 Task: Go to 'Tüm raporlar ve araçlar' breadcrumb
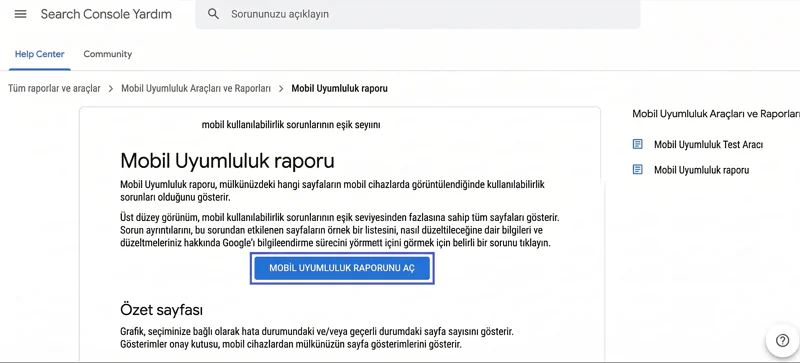tap(54, 88)
